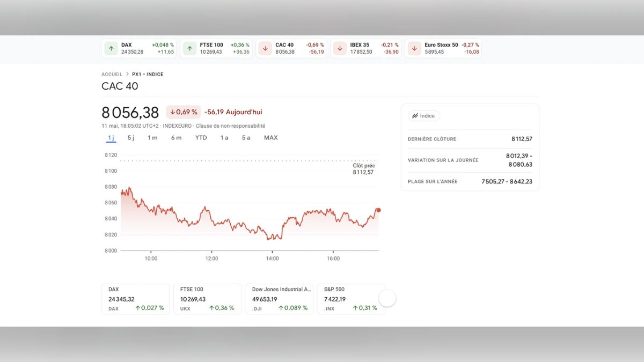Click the 0,31 % change on S&P 500 card
The width and height of the screenshot is (644, 362).
pyautogui.click(x=365, y=308)
